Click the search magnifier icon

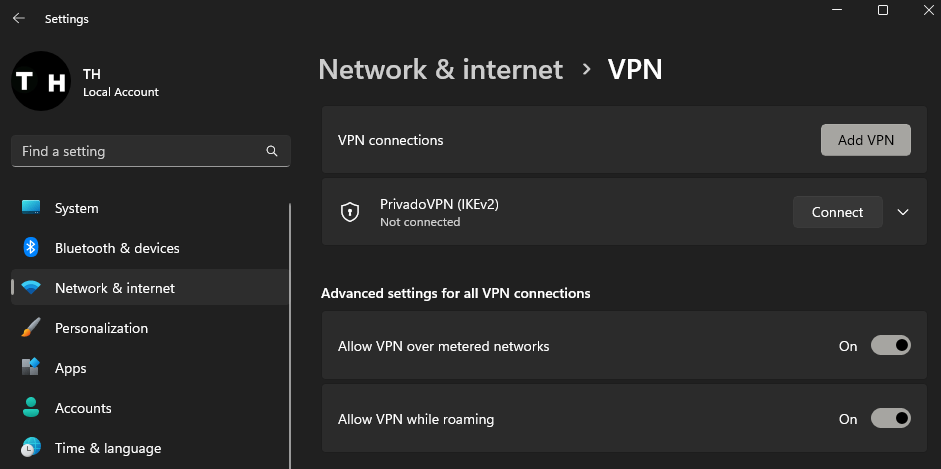click(272, 151)
